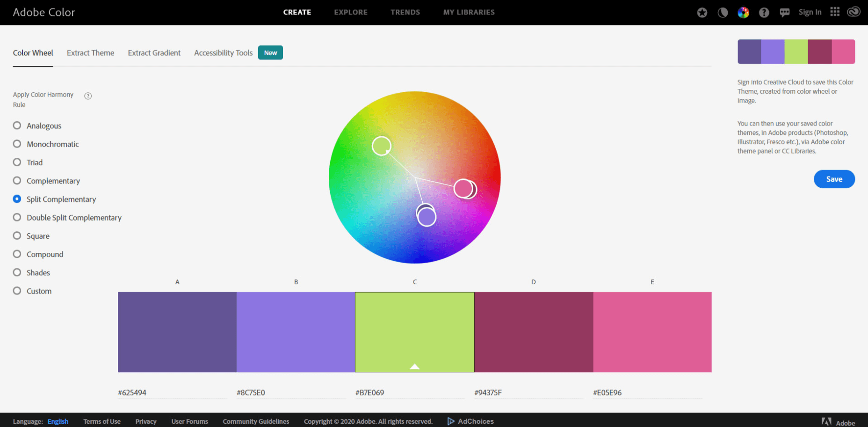Open the CREATE menu
Viewport: 868px width, 427px height.
point(297,12)
